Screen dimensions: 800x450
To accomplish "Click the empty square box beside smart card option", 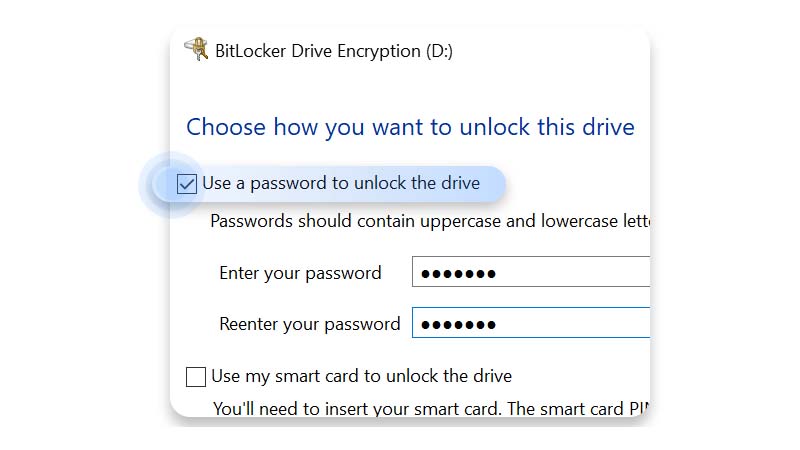I will coord(196,377).
